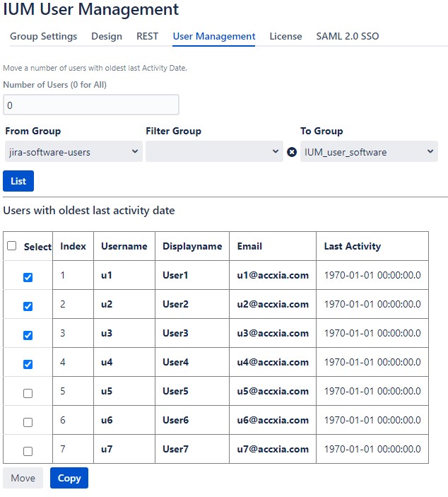Click the Move button

pyautogui.click(x=23, y=478)
